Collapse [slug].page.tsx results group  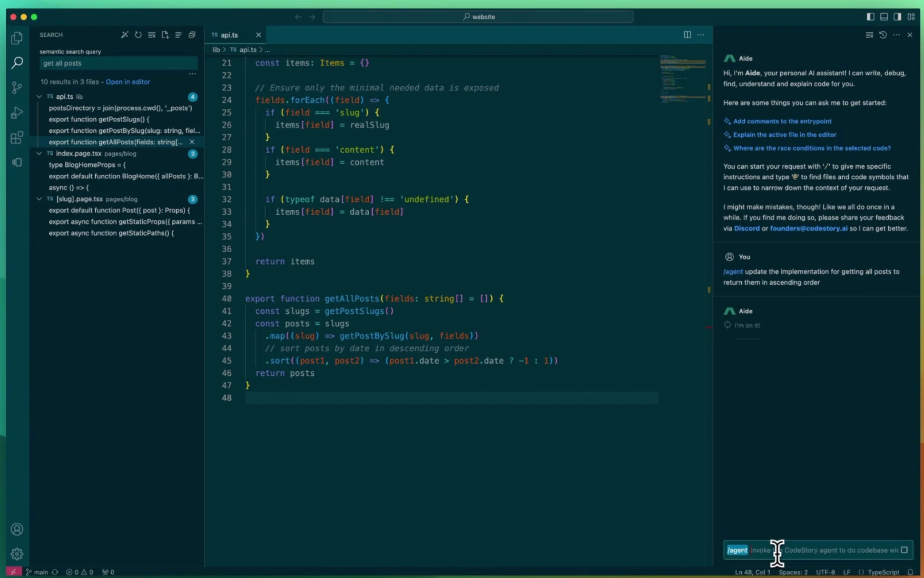[x=39, y=199]
